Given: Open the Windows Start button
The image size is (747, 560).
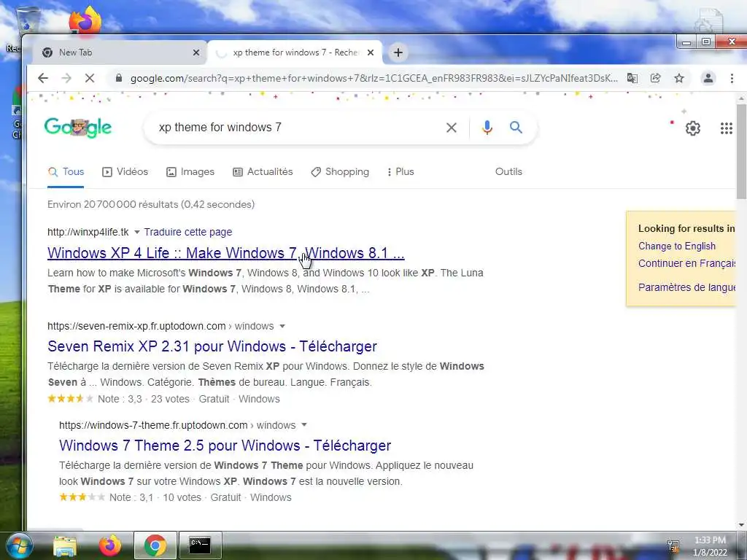Looking at the screenshot, I should coord(20,545).
